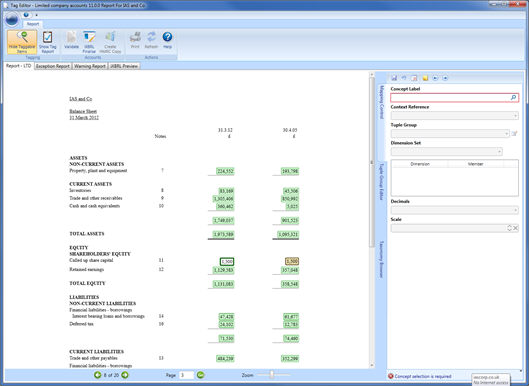Click save icon in mapping panel toolbar

coord(394,78)
